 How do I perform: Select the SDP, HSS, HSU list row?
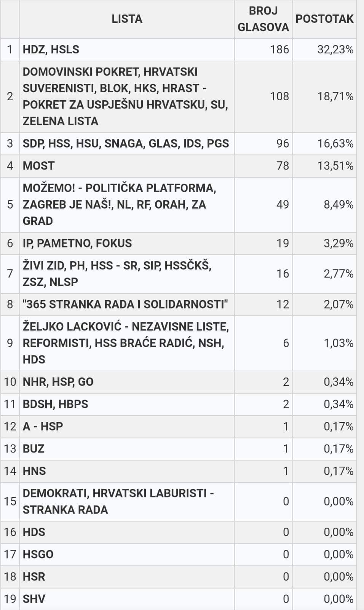tap(126, 143)
